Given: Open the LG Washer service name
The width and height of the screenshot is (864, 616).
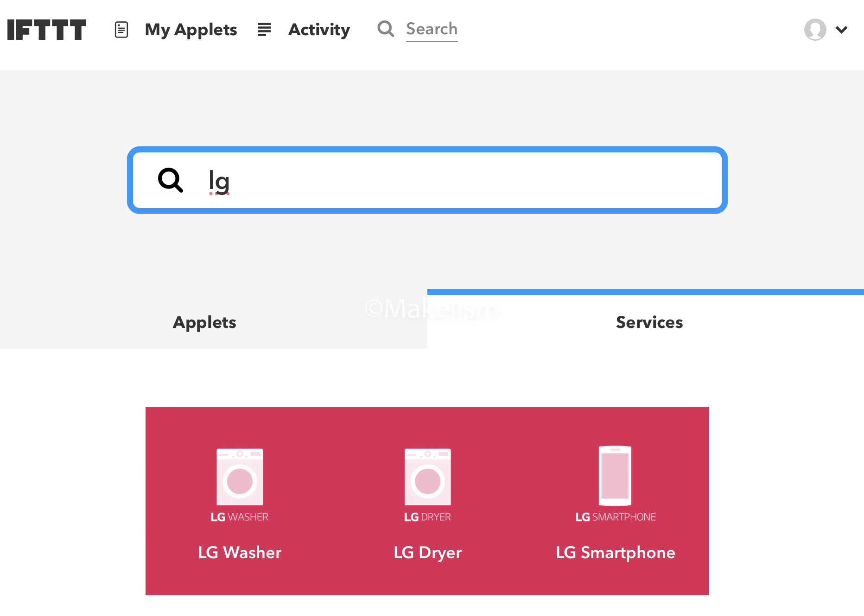Looking at the screenshot, I should coord(240,553).
